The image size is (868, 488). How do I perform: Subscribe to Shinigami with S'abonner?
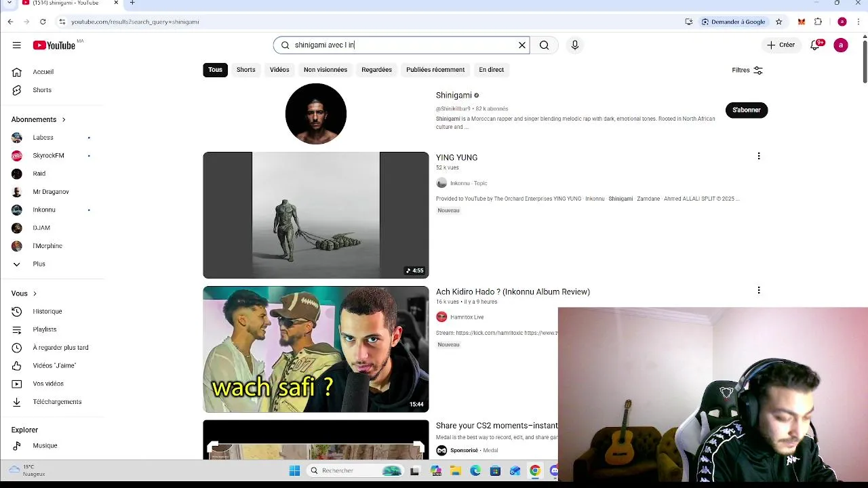tap(746, 110)
